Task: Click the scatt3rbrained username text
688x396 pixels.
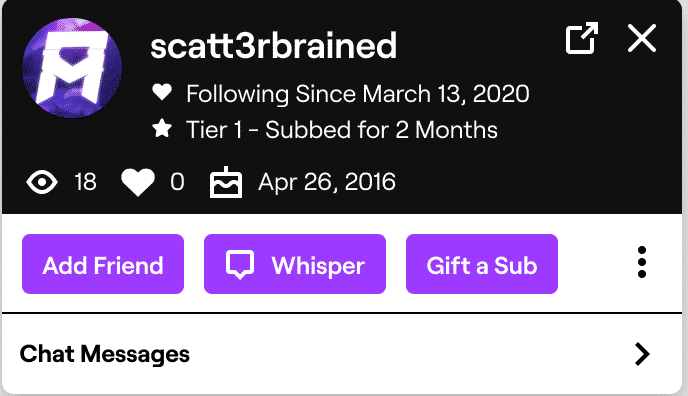Action: [x=274, y=46]
